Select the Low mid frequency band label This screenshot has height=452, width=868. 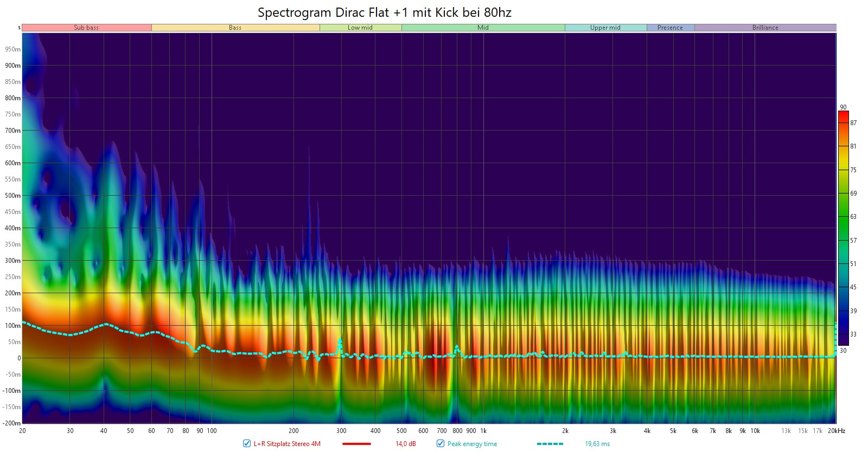point(360,28)
